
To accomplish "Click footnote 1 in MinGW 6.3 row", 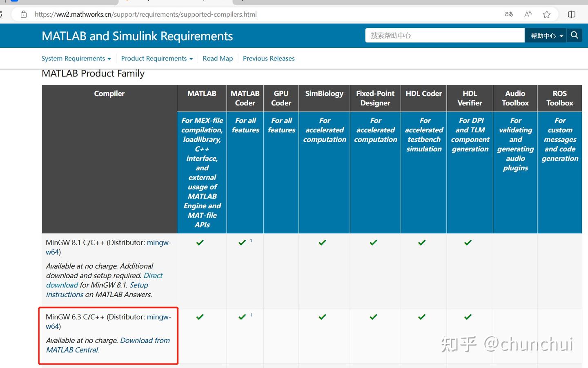I will (251, 315).
